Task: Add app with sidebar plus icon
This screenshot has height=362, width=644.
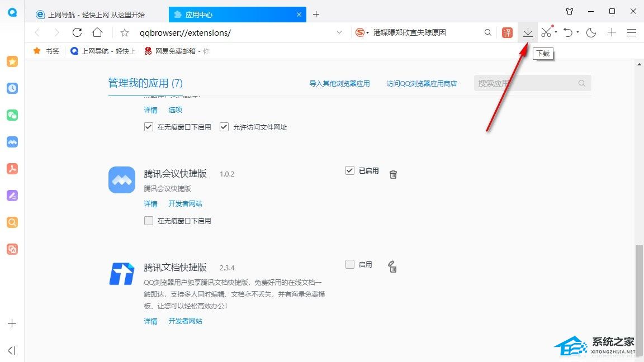Action: tap(12, 323)
